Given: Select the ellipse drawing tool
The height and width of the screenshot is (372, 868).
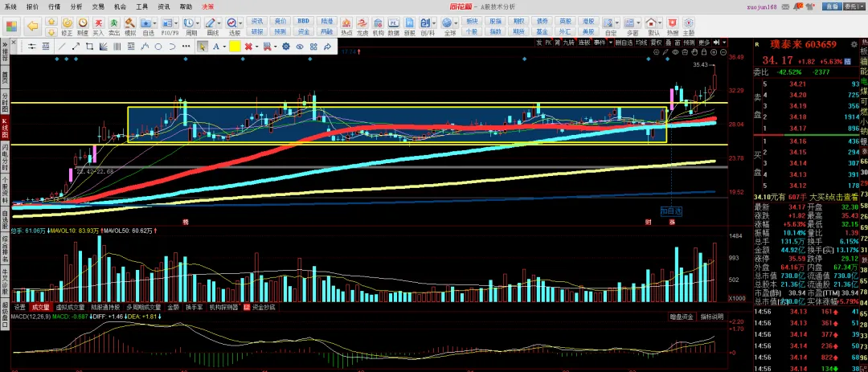Looking at the screenshot, I should [158, 47].
